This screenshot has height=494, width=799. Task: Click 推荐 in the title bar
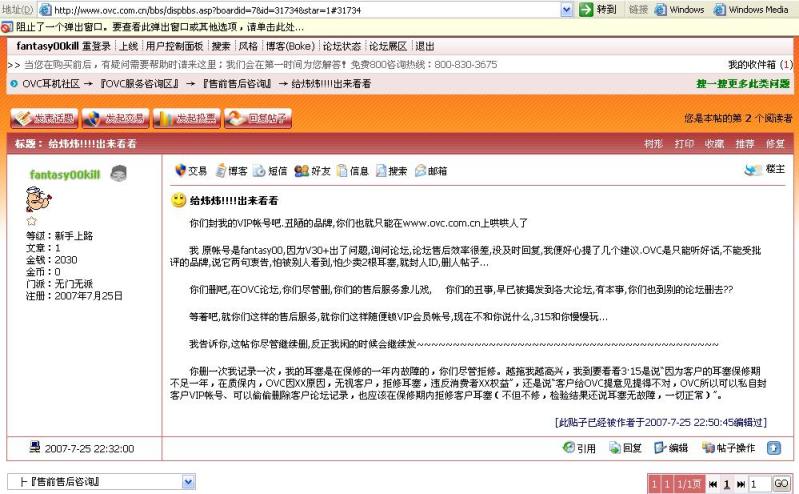pos(744,144)
